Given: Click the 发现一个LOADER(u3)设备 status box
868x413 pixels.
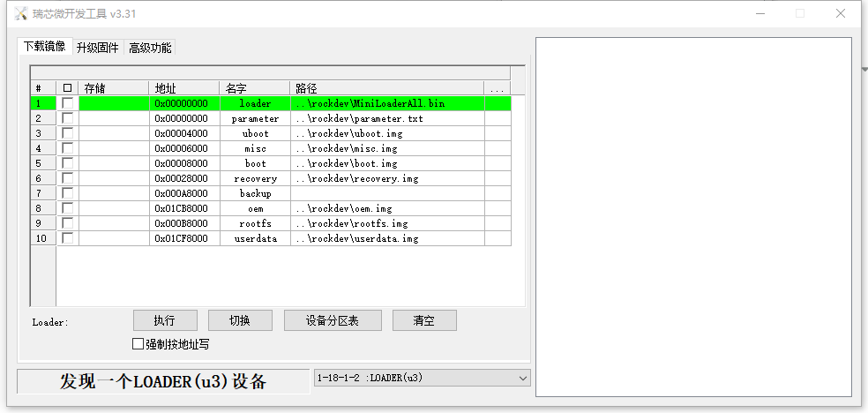Looking at the screenshot, I should point(163,381).
